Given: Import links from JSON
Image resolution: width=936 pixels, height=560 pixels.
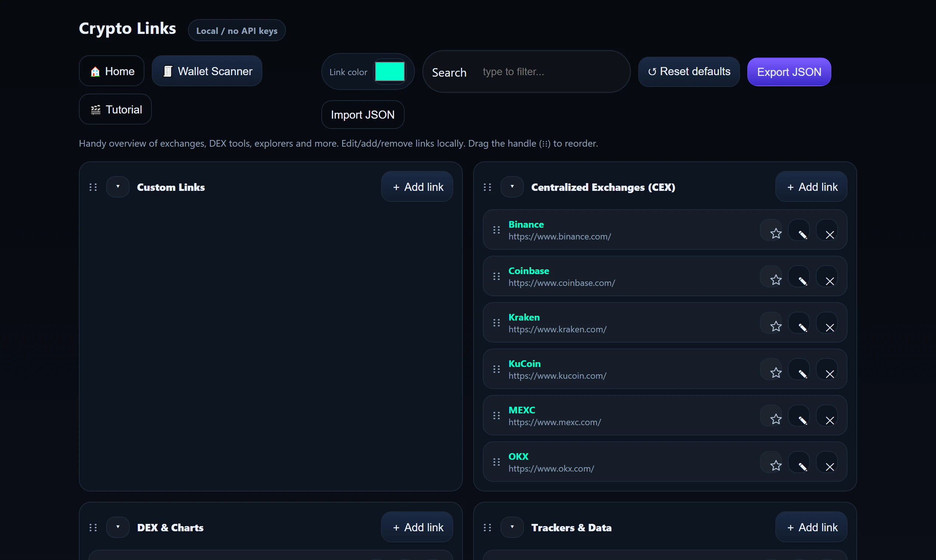Looking at the screenshot, I should 363,115.
